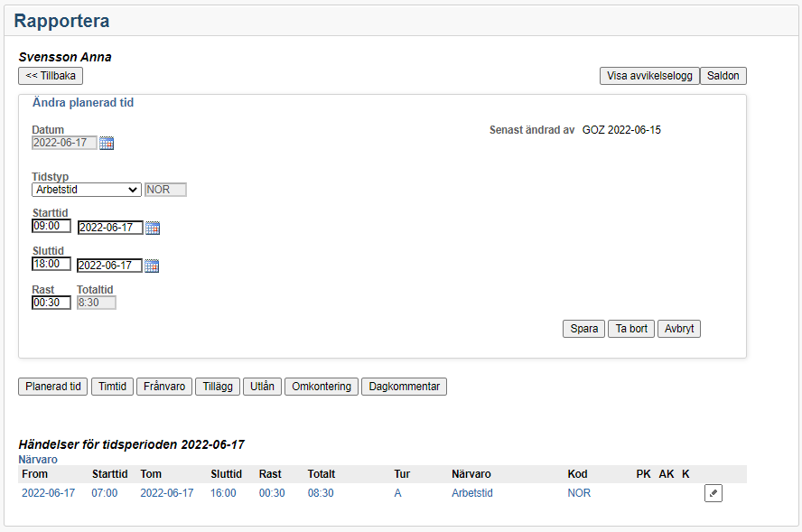Click the edit pencil icon in Närvaro row
The image size is (802, 532).
click(x=713, y=493)
